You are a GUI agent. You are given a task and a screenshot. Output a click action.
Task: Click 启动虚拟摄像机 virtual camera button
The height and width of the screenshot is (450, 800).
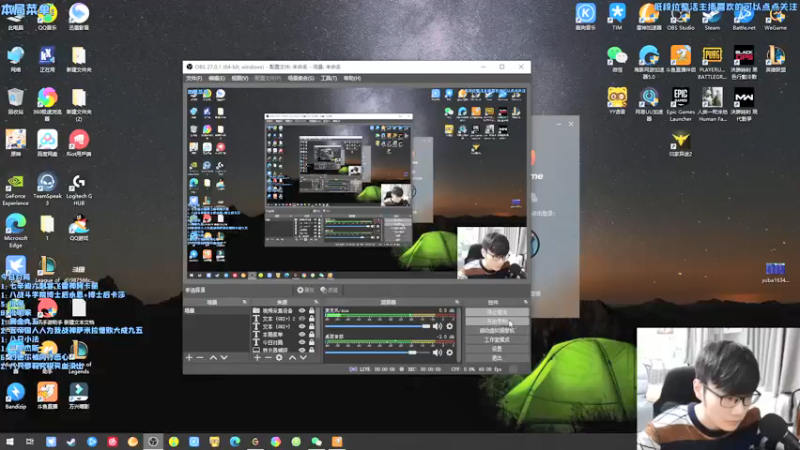(x=497, y=331)
